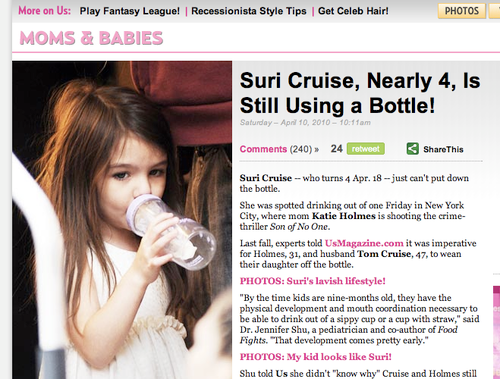Open PHOTOS: Suri's lavish lifestyle! link
This screenshot has height=379, width=500.
click(x=313, y=281)
